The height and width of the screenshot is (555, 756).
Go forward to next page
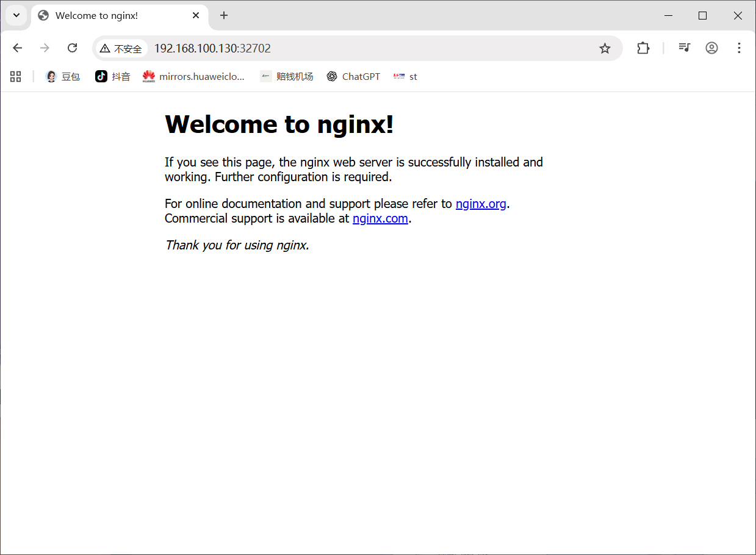pyautogui.click(x=45, y=48)
